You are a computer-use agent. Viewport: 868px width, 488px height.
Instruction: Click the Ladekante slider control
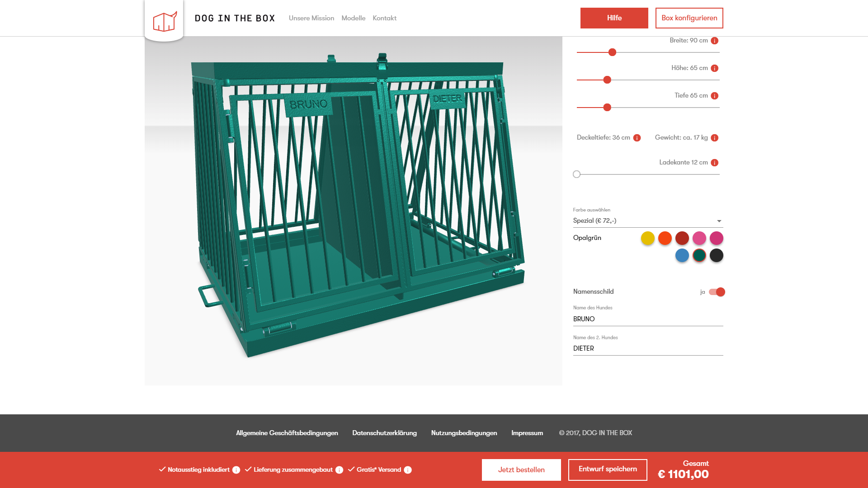tap(577, 174)
